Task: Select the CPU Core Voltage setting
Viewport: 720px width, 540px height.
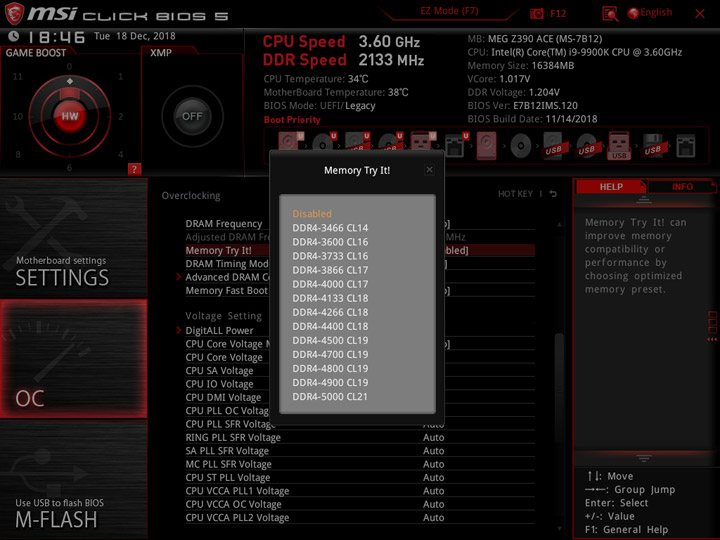Action: [x=224, y=357]
